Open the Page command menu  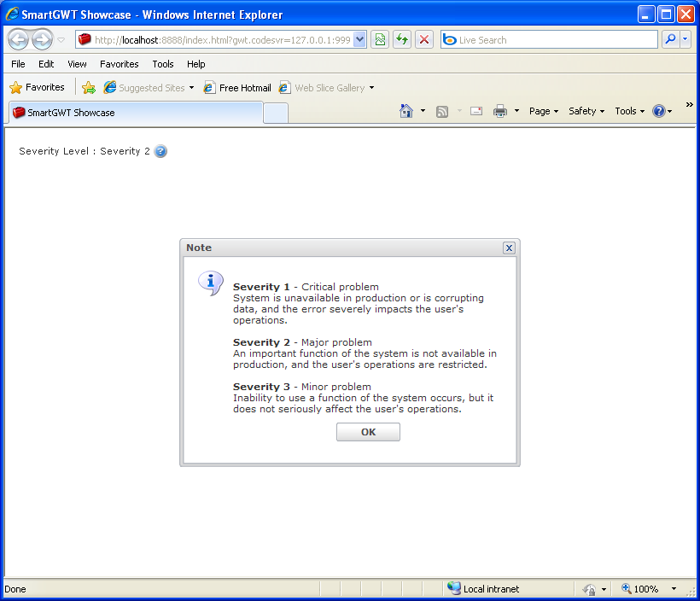544,111
